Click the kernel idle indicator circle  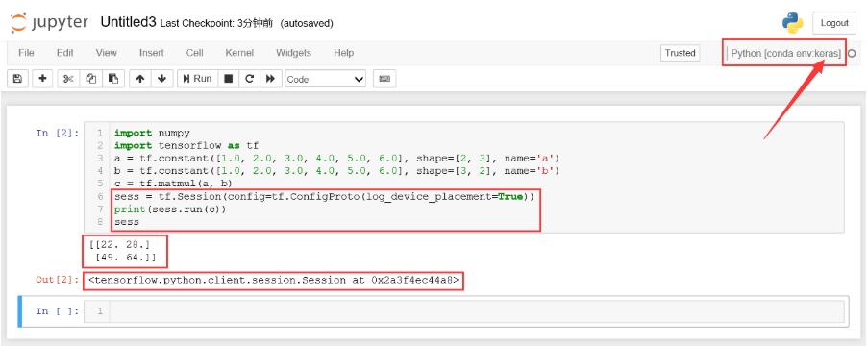pos(852,53)
